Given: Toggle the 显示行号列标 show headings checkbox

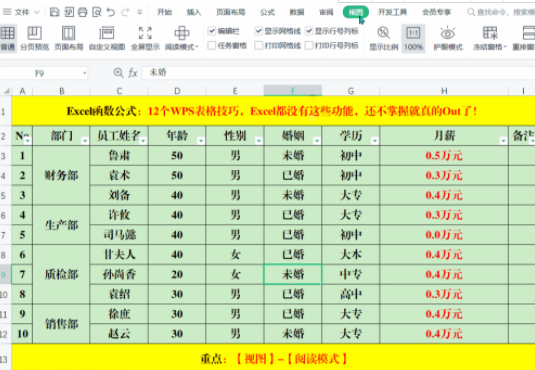Looking at the screenshot, I should click(309, 31).
